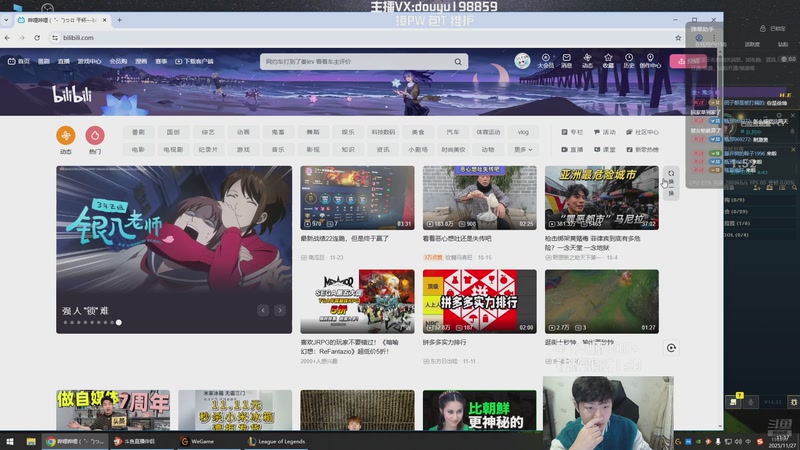Image resolution: width=800 pixels, height=450 pixels.
Task: Click 换一换 refresh recommendations button
Action: click(671, 183)
